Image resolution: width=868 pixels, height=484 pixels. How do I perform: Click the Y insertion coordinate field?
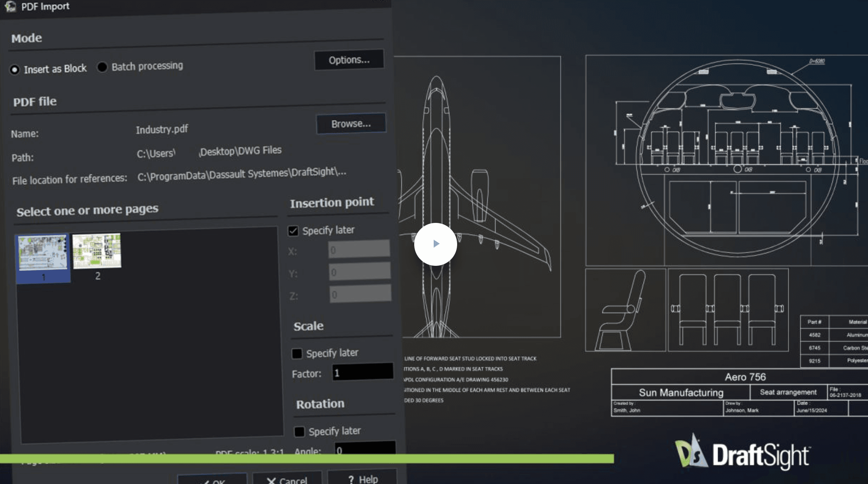point(360,271)
